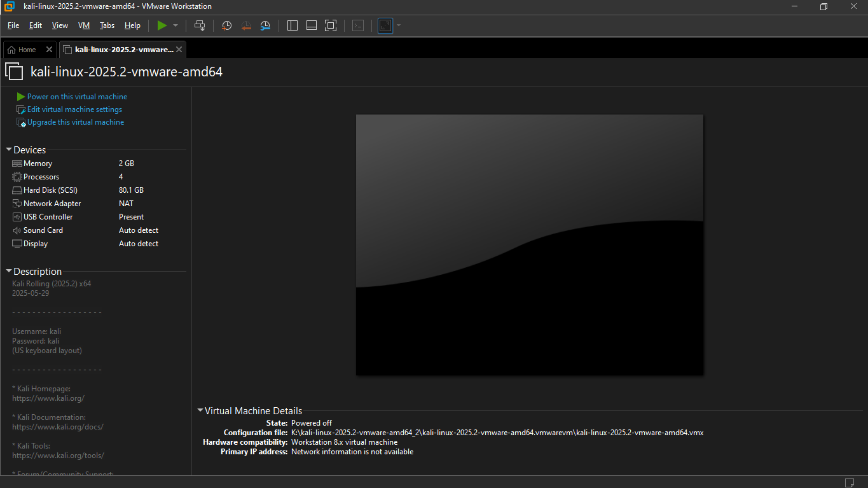Click the green Power On toolbar icon
This screenshot has height=488, width=868.
[162, 25]
